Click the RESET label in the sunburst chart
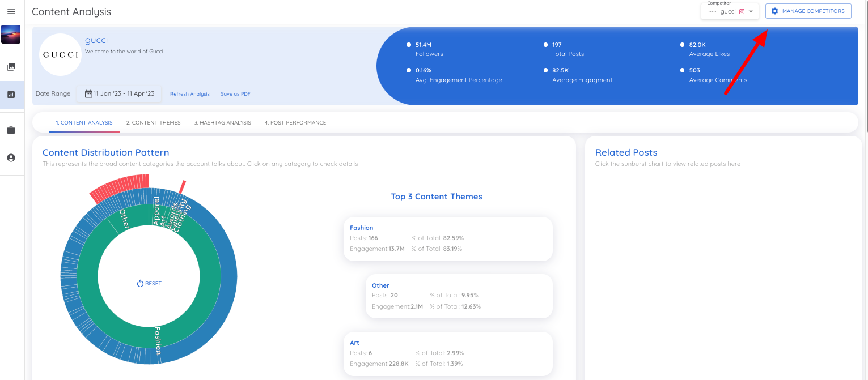 click(x=153, y=283)
